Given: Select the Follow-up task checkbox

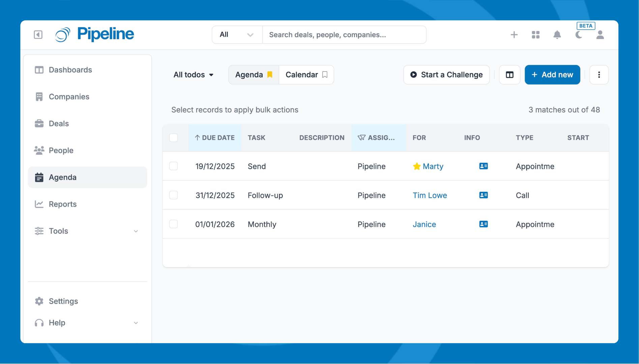Looking at the screenshot, I should (174, 195).
